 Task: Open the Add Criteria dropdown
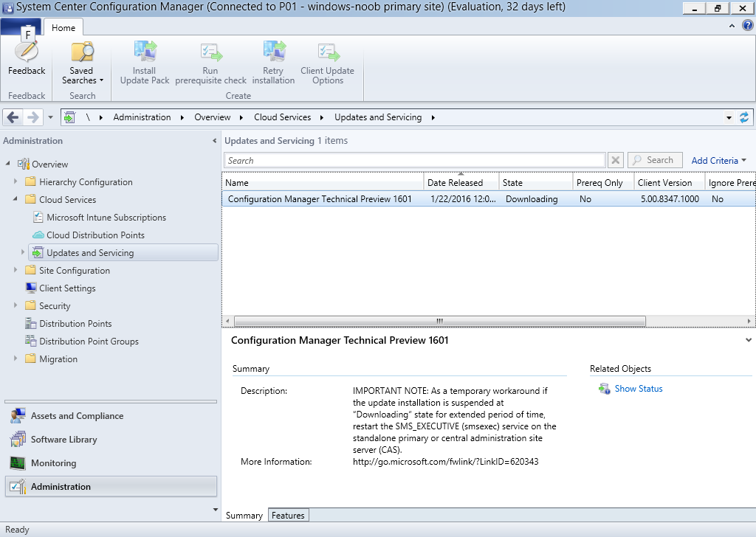tap(718, 160)
